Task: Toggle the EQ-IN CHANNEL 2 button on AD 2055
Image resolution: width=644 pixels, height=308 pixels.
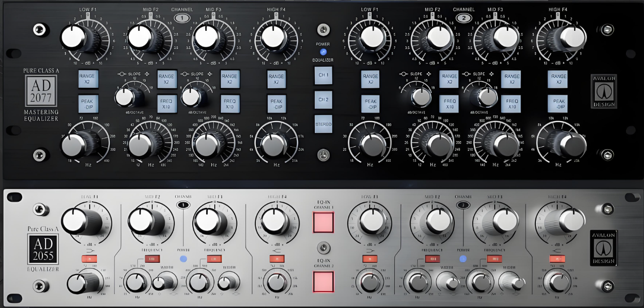Action: click(x=324, y=281)
